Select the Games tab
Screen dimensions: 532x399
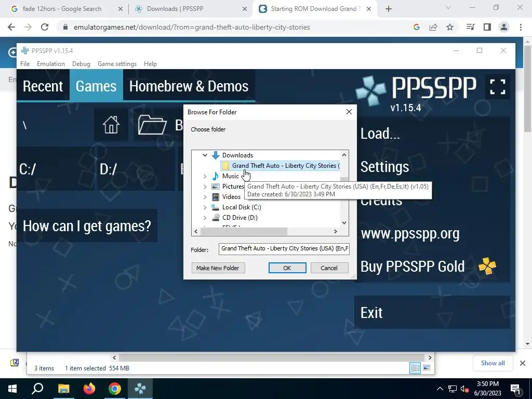click(96, 86)
